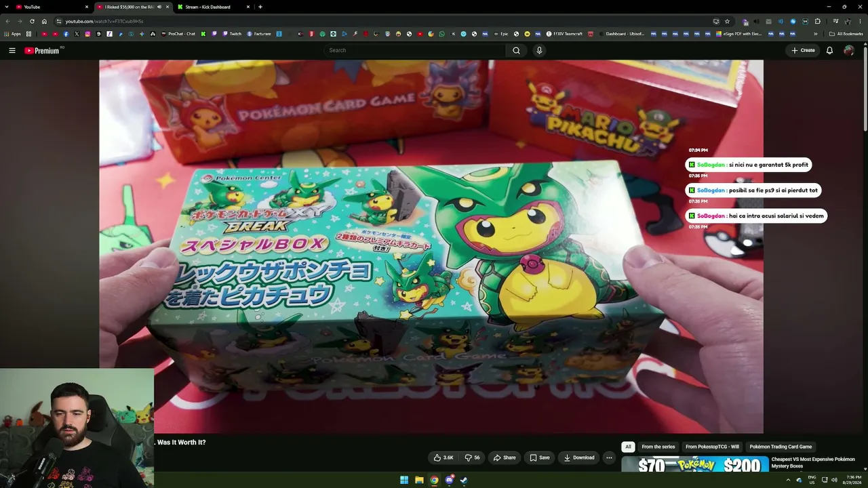The height and width of the screenshot is (488, 868).
Task: Open a new browser tab
Action: pos(260,7)
